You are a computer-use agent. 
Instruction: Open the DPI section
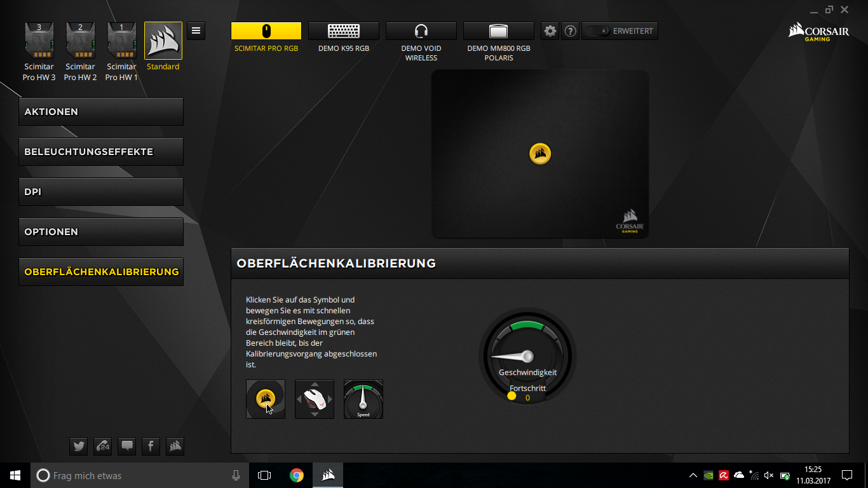(x=101, y=192)
